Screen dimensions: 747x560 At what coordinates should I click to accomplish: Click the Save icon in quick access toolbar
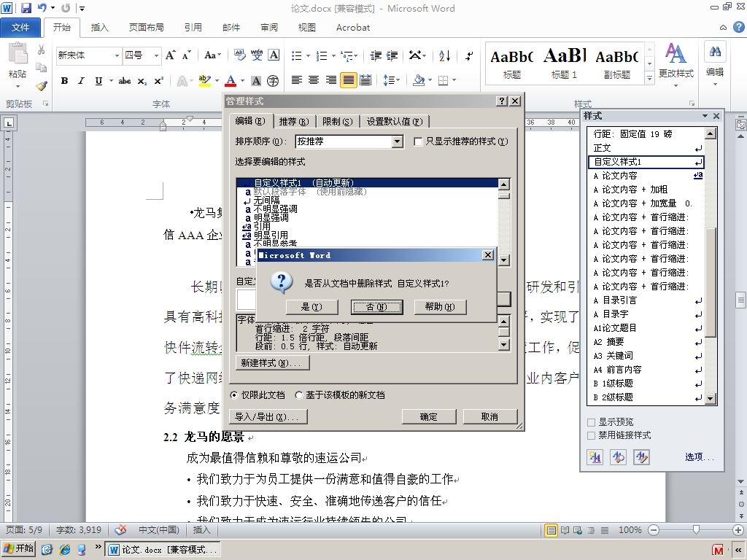26,7
